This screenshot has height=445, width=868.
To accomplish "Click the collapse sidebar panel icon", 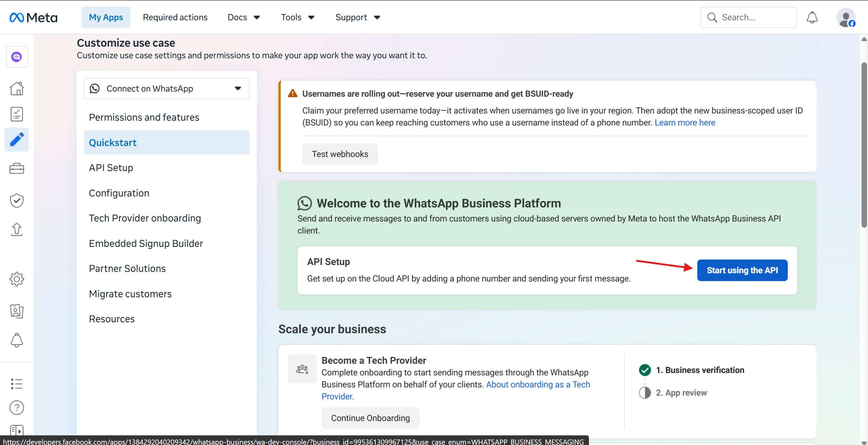I will (17, 430).
